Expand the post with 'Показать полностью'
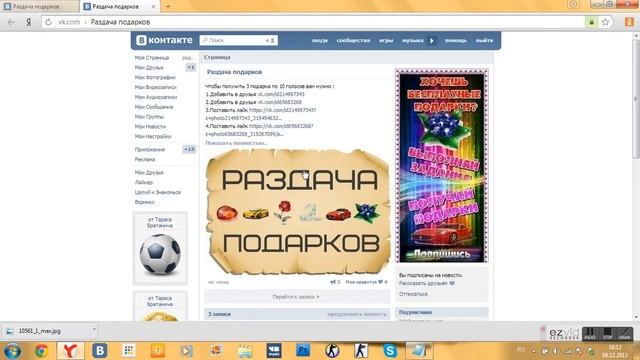Viewport: 640px width, 360px height. click(x=236, y=143)
